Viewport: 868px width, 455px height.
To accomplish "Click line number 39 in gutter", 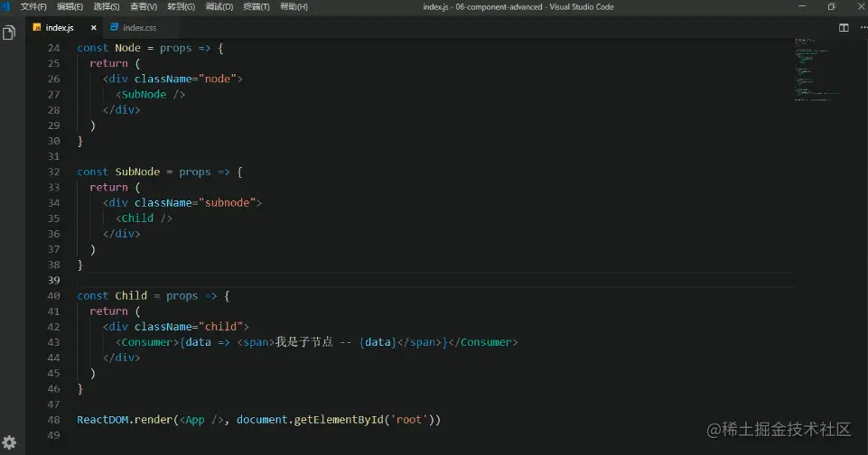I will pyautogui.click(x=53, y=280).
